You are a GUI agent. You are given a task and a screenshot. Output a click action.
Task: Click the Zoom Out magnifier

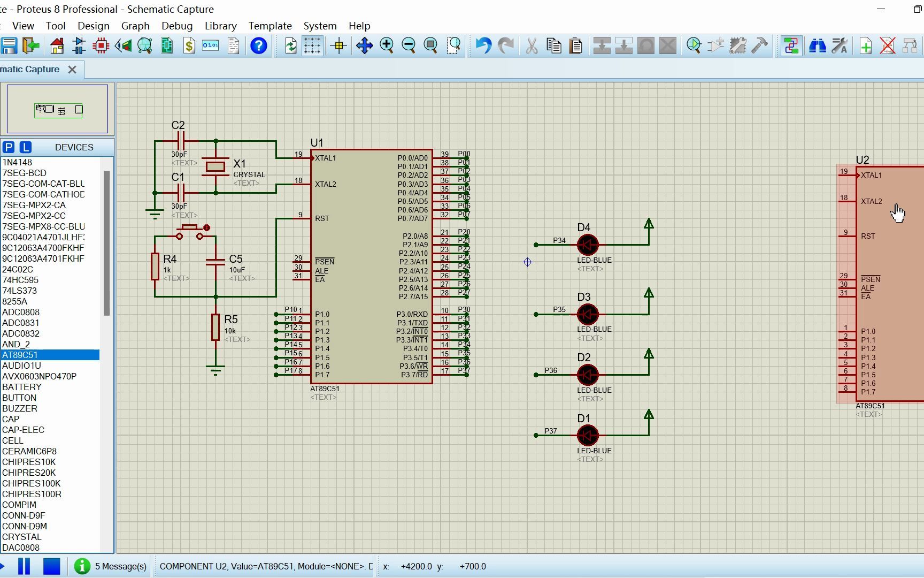coord(409,45)
